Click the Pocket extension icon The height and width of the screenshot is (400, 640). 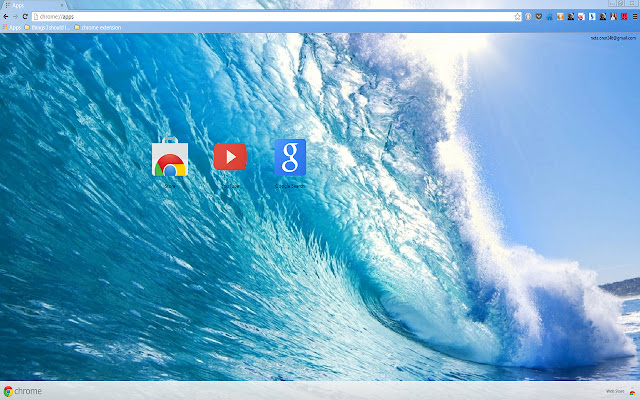(539, 17)
